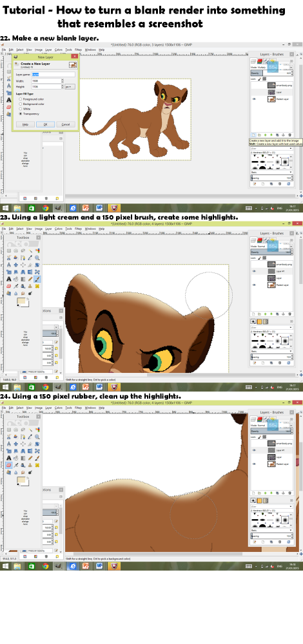Screen dimensions: 303x644
Task: Open the Basic brush preset dropdown in step 22
Action: [x=272, y=172]
